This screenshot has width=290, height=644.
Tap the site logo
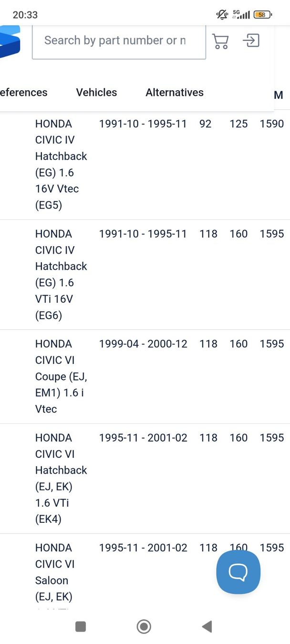pos(10,42)
